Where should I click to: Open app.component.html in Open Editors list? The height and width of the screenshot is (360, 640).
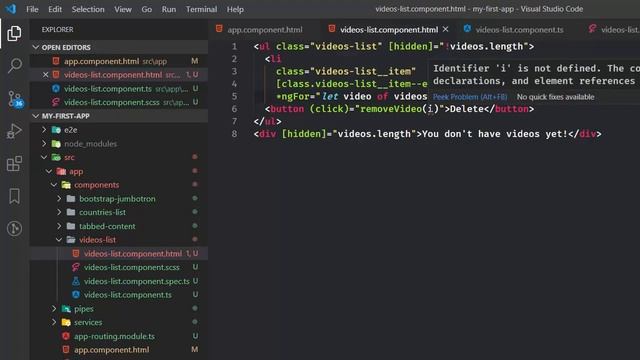119,61
